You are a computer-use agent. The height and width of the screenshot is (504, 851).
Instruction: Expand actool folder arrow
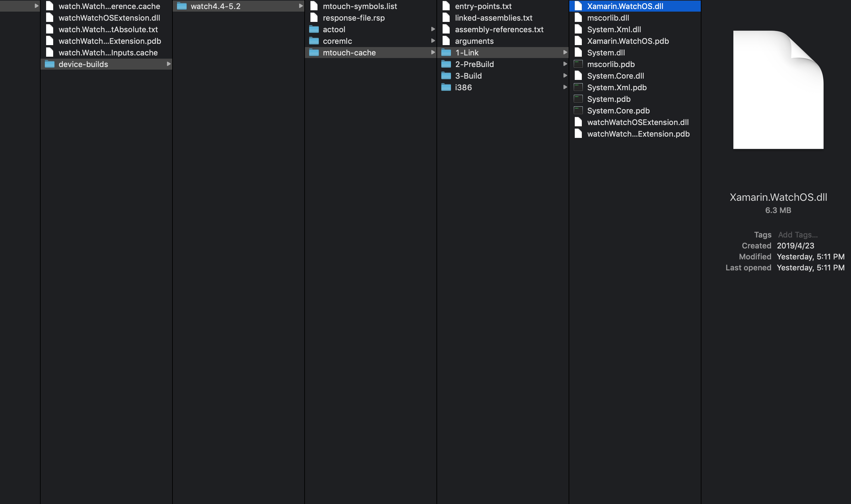(x=433, y=29)
